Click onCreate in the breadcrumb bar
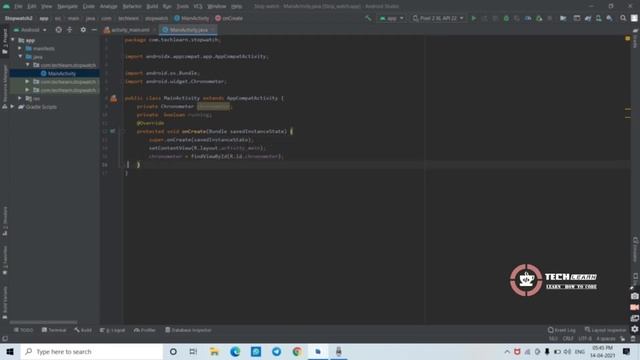 (229, 18)
